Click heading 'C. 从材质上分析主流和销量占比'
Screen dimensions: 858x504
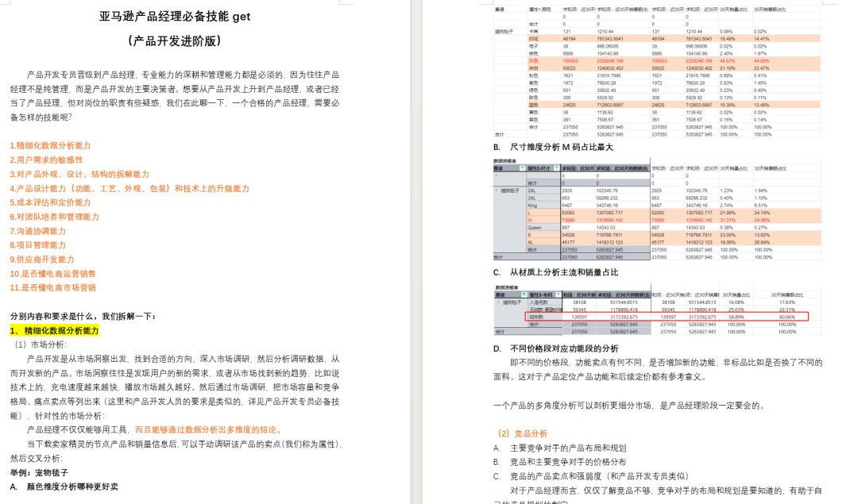point(556,272)
